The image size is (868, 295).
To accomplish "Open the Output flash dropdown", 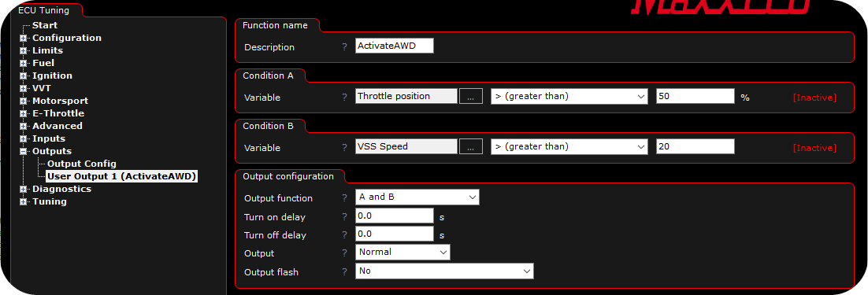I will click(x=444, y=271).
